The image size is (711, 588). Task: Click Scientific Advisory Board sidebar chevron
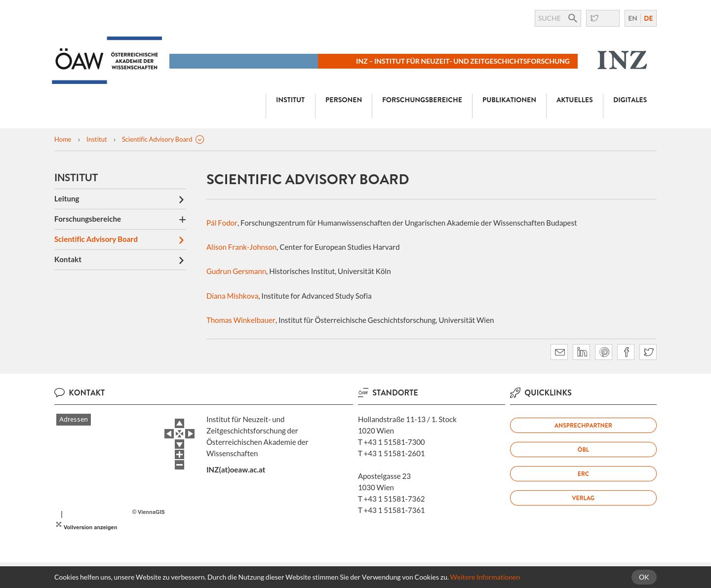point(181,240)
